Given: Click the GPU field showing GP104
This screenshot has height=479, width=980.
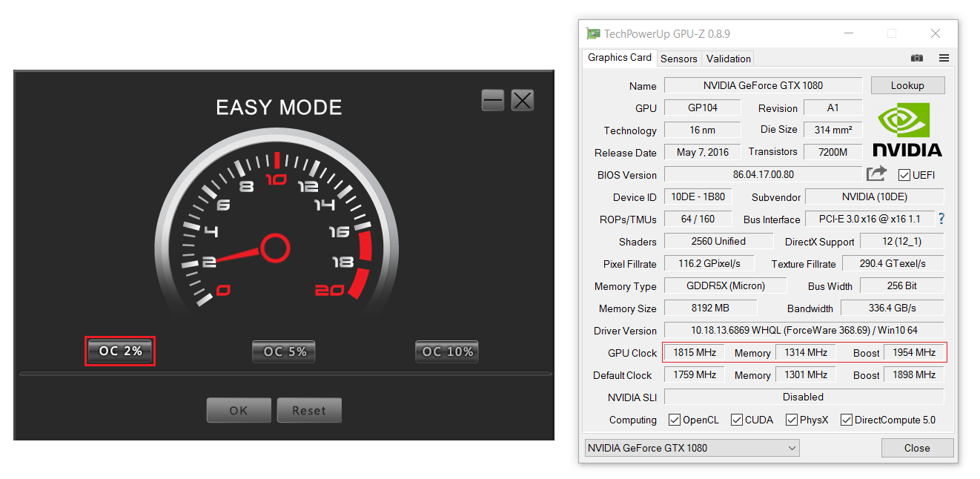Looking at the screenshot, I should [x=702, y=108].
